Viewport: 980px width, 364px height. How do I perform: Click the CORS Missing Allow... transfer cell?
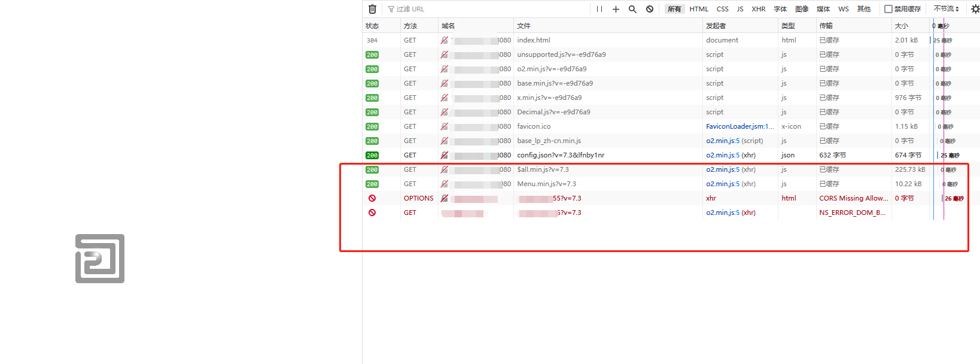(x=854, y=198)
